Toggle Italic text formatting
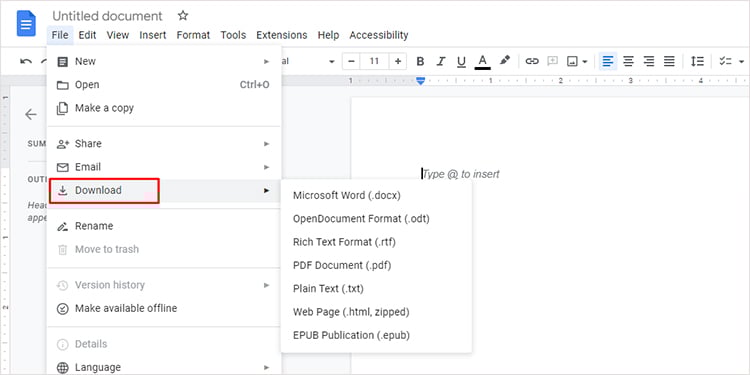Image resolution: width=750 pixels, height=375 pixels. click(441, 61)
